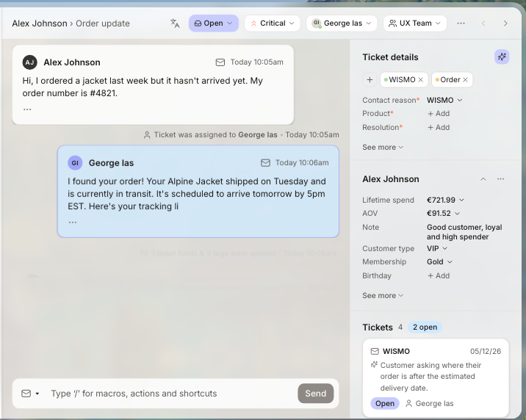Open Alex Johnson section options menu
This screenshot has width=526, height=420.
(x=500, y=179)
